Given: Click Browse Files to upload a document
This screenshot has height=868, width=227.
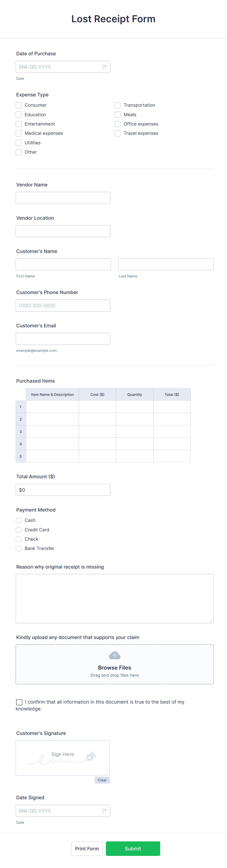Looking at the screenshot, I should (x=114, y=667).
